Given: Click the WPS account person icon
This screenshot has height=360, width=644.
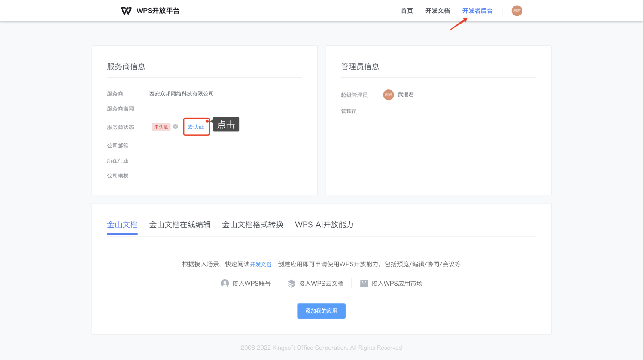Looking at the screenshot, I should pyautogui.click(x=225, y=284).
